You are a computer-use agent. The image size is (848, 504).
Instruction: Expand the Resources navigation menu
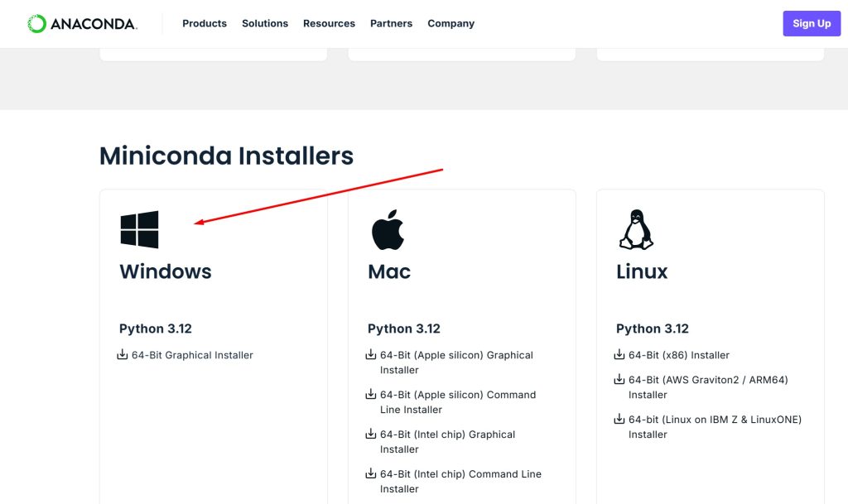click(329, 23)
